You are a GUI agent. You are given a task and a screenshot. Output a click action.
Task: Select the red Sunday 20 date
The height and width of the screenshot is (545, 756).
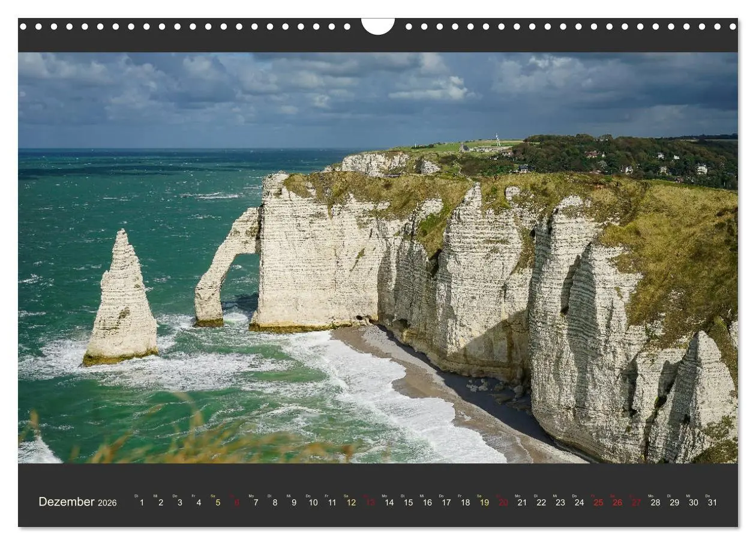[x=503, y=503]
